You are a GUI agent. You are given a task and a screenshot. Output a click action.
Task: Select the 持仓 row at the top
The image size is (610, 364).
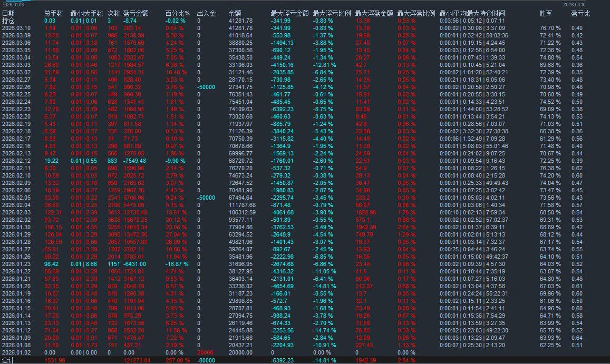(9, 20)
